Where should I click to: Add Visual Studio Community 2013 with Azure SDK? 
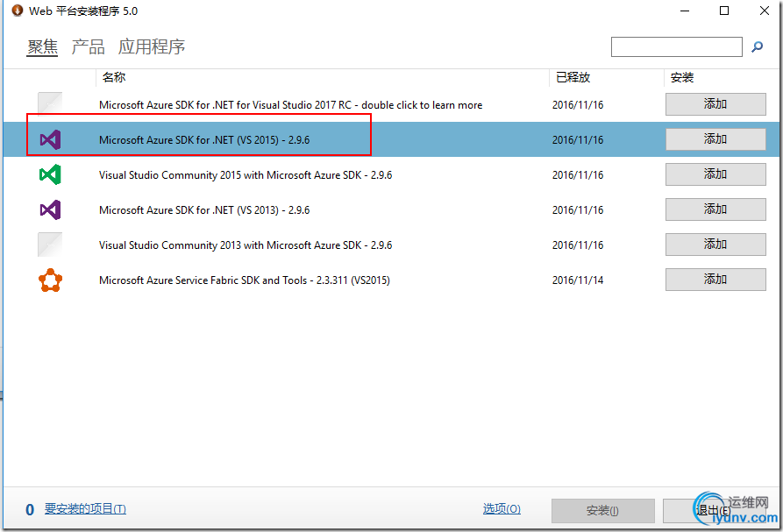pyautogui.click(x=715, y=245)
